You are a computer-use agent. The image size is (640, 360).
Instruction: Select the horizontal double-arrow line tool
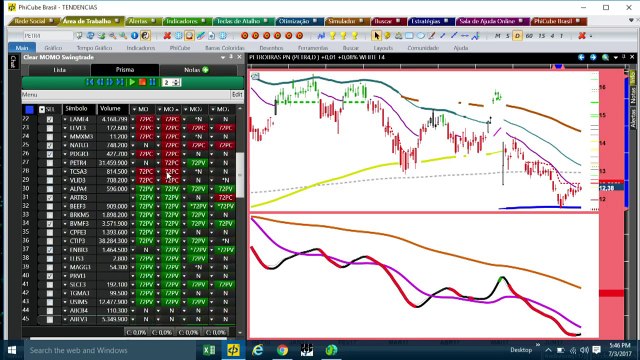click(464, 36)
